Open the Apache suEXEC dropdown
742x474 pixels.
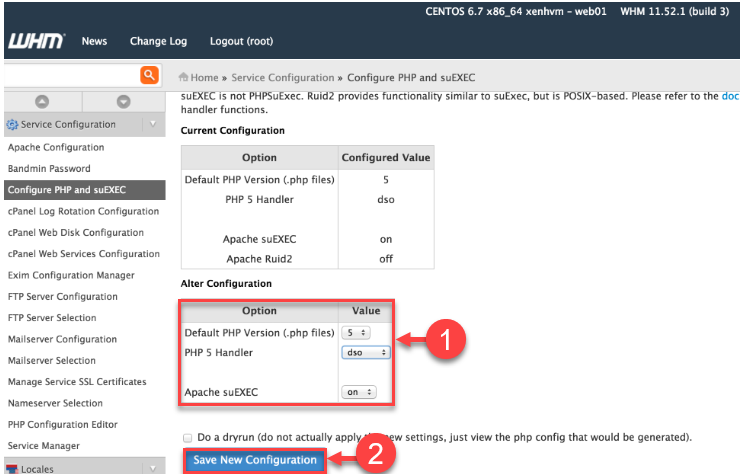pos(356,393)
